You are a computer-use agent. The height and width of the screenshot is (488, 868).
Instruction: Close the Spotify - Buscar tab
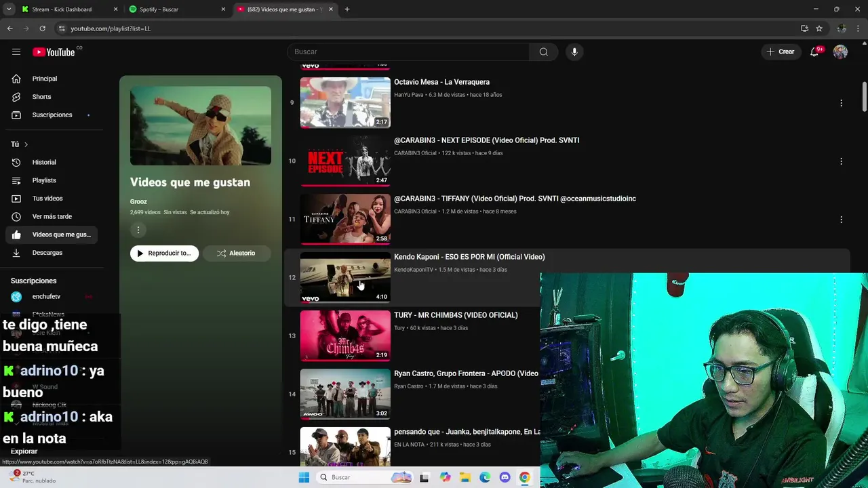(x=223, y=9)
